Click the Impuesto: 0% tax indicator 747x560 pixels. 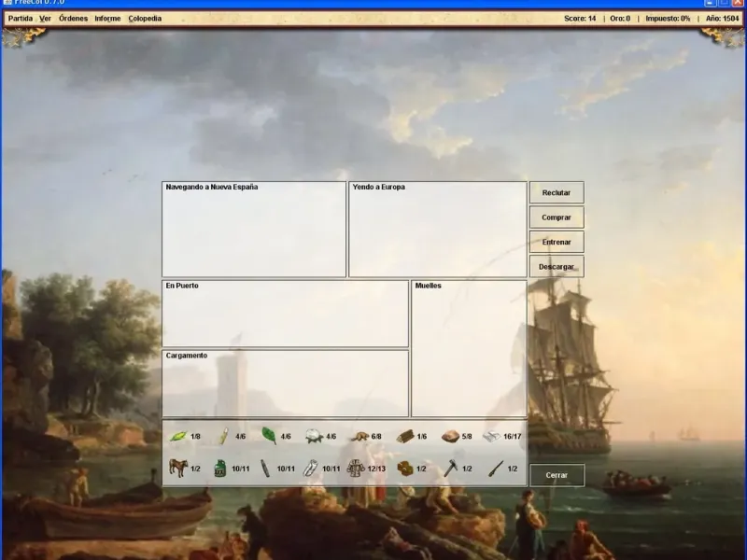coord(668,19)
